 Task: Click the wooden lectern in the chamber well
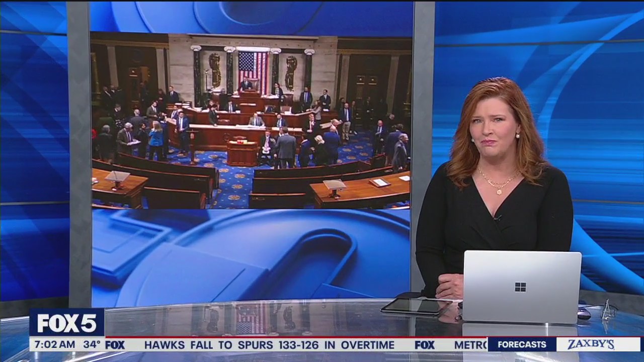coord(242,153)
